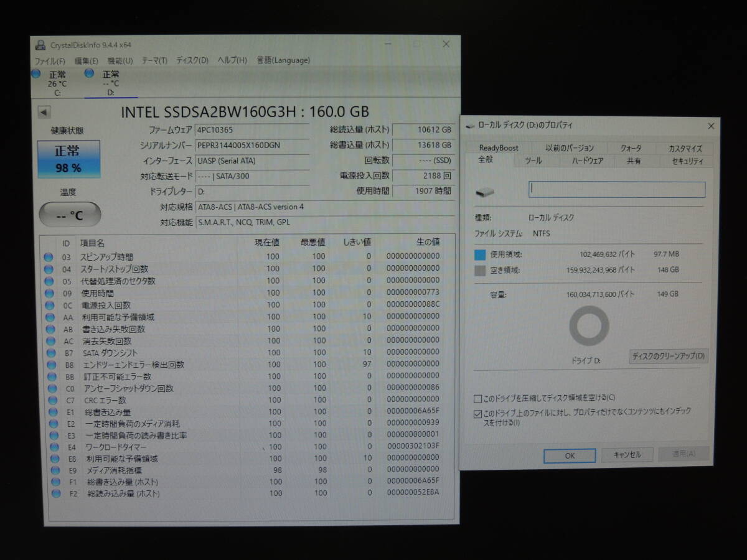
Task: Open the ディスク(D) menu
Action: click(x=192, y=60)
